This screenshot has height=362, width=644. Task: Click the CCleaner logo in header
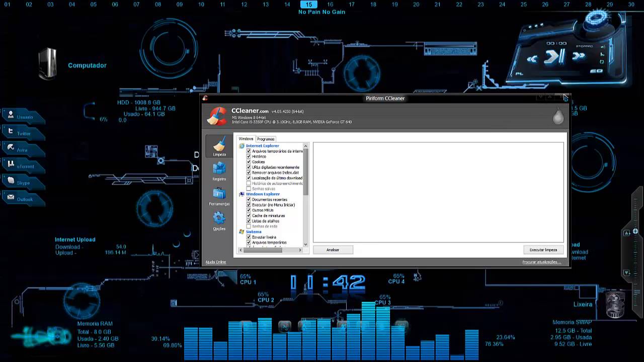pyautogui.click(x=217, y=117)
